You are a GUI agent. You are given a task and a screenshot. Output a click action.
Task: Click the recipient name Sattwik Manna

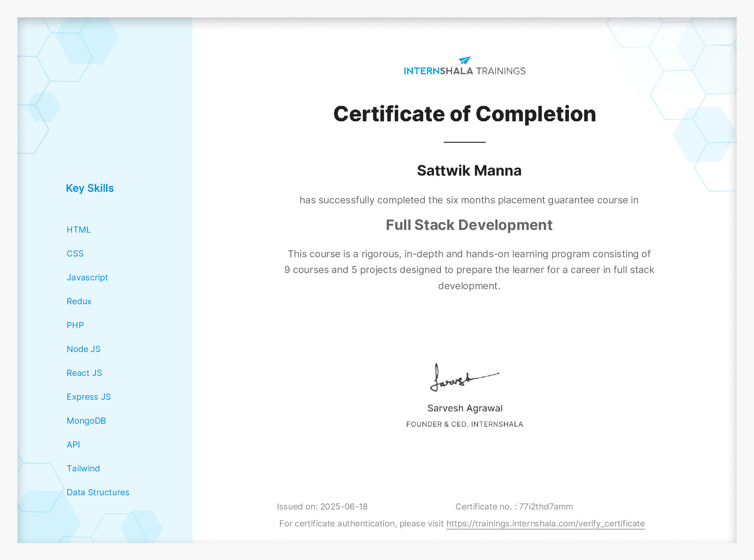(469, 170)
